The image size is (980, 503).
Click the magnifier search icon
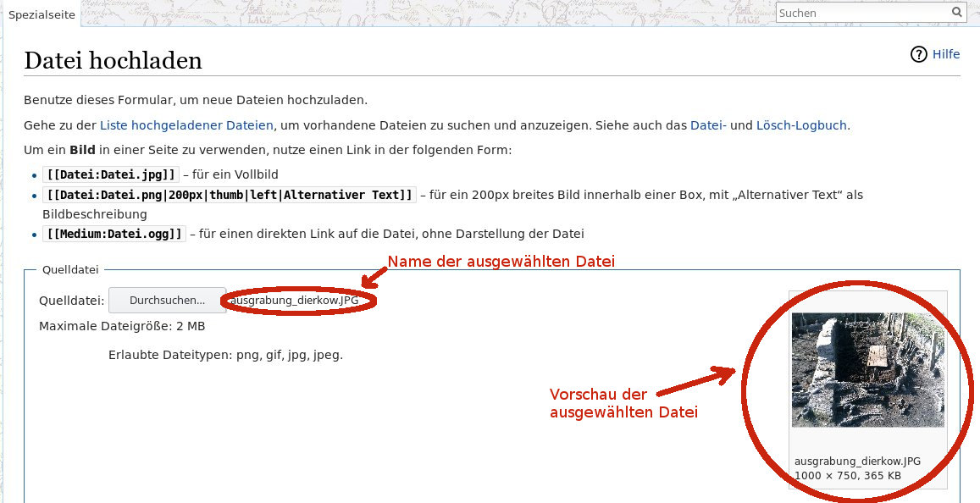click(957, 13)
